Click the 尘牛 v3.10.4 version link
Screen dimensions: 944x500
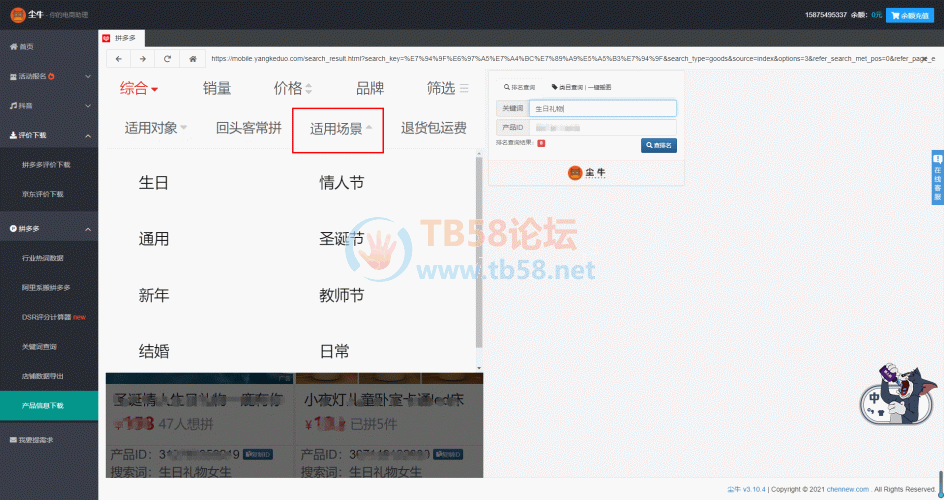pyautogui.click(x=746, y=489)
